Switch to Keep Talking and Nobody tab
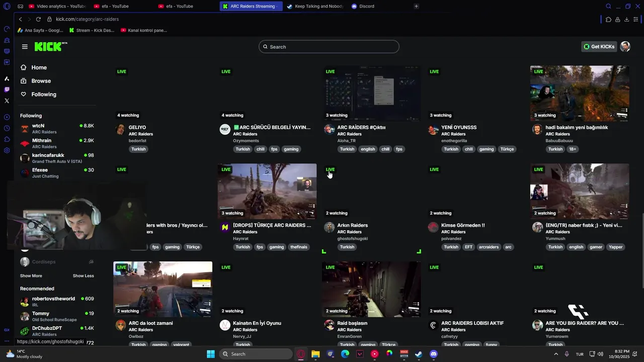This screenshot has height=362, width=644. pos(314,6)
